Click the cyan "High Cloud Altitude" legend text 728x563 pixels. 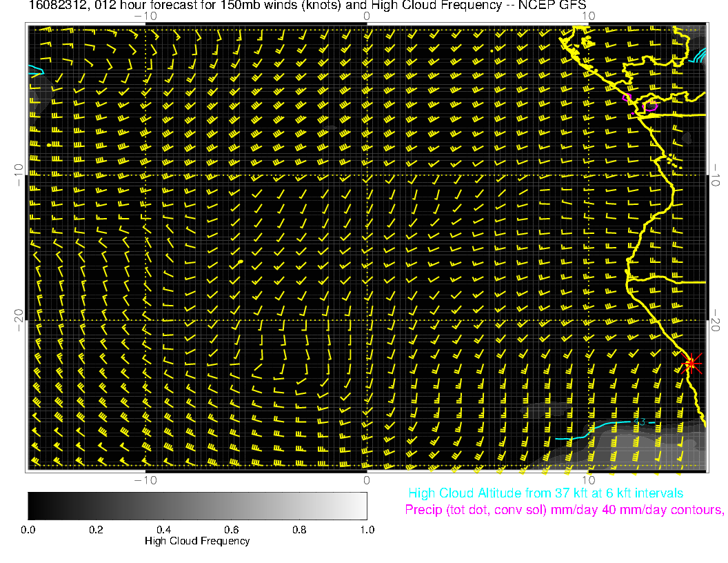click(545, 493)
